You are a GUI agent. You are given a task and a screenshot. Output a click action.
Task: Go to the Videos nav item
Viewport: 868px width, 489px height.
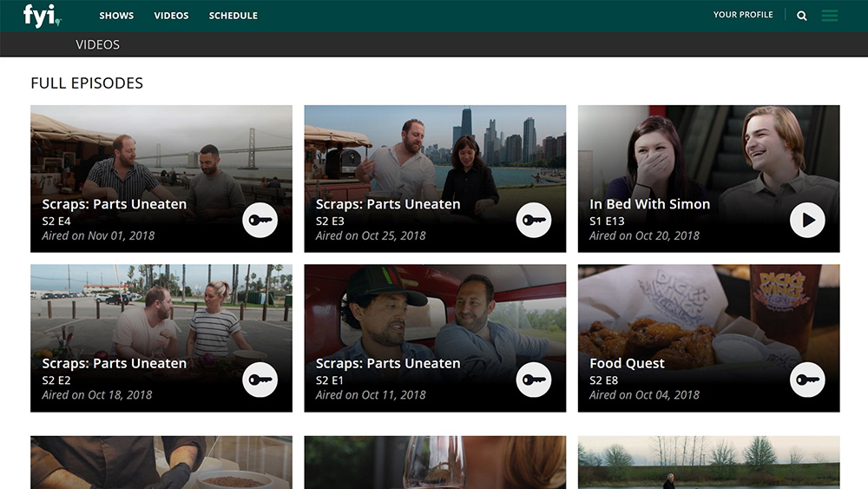pos(171,16)
